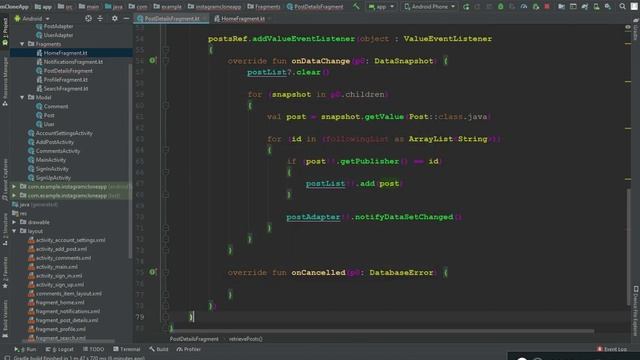Click the Run/Rerun app icon in toolbar
The width and height of the screenshot is (640, 360).
[466, 7]
